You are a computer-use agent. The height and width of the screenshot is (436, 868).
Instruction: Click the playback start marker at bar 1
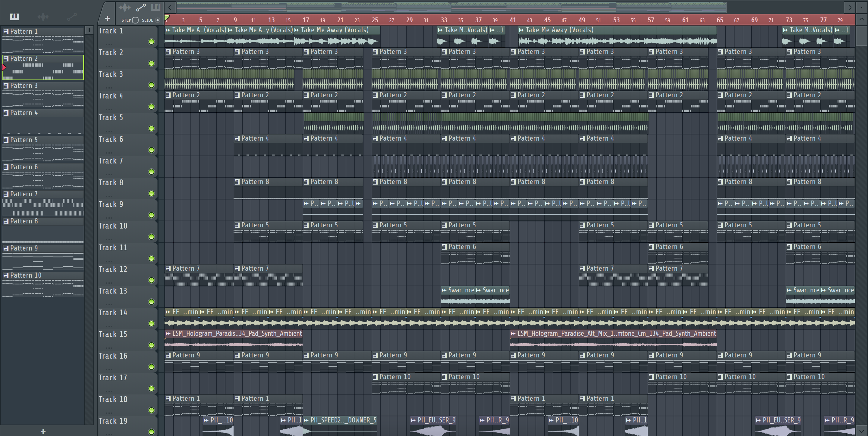[167, 17]
